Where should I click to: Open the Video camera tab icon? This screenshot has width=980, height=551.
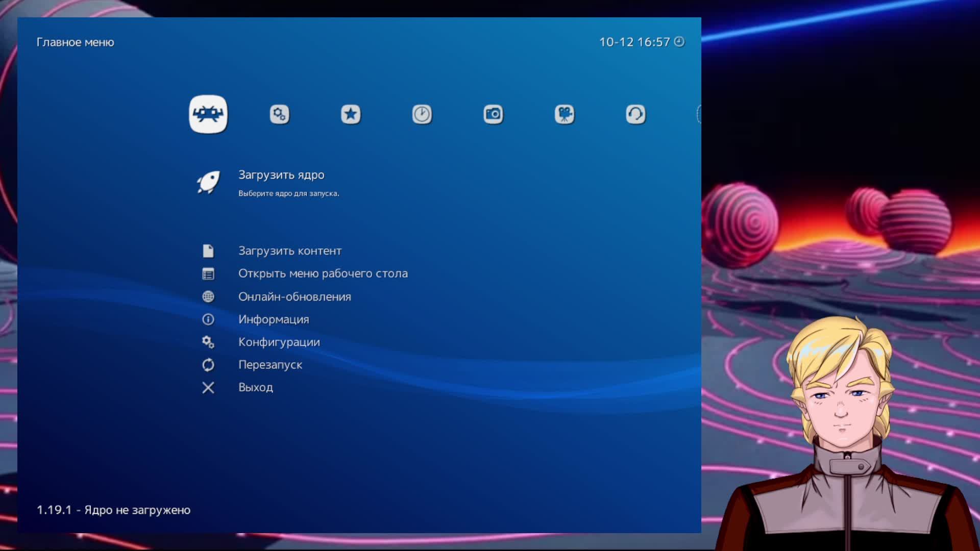pyautogui.click(x=565, y=114)
